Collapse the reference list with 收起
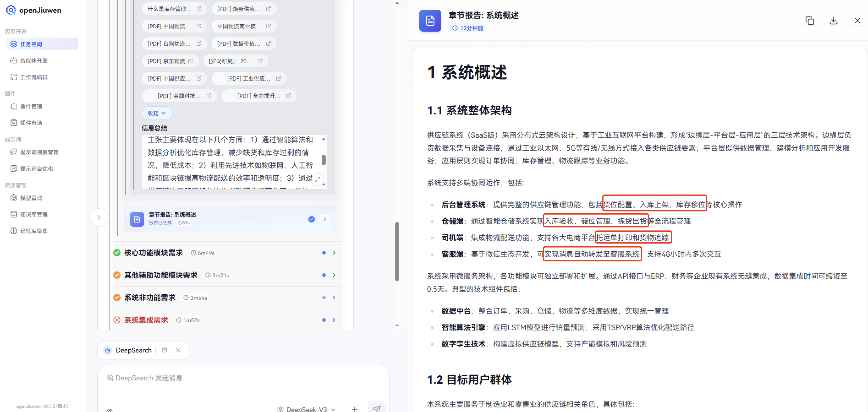This screenshot has width=868, height=412. click(157, 113)
